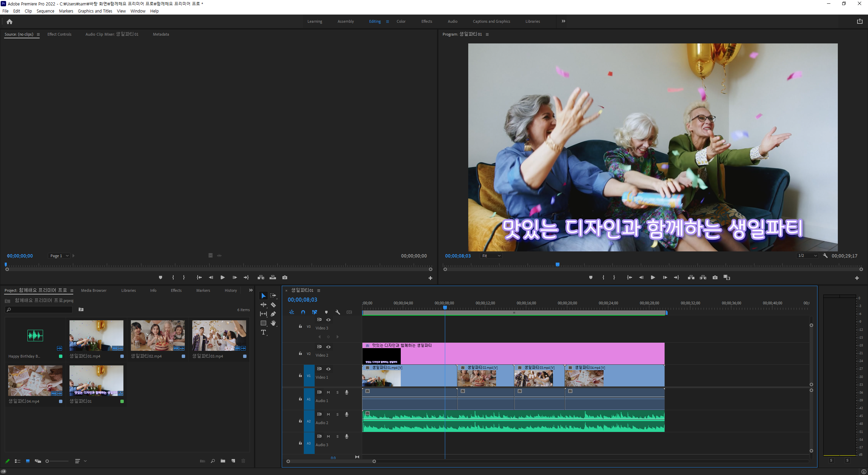Select the Razor tool
The image size is (868, 475).
tap(273, 305)
